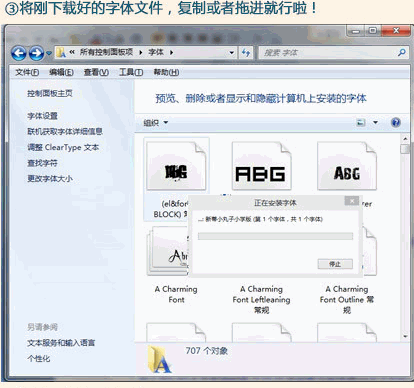
Task: Click the search magnifier icon
Action: pos(402,52)
